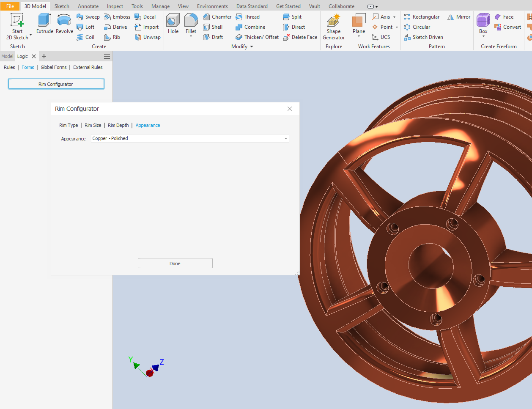The height and width of the screenshot is (409, 532).
Task: Launch the Rim Configurator form button
Action: (56, 84)
